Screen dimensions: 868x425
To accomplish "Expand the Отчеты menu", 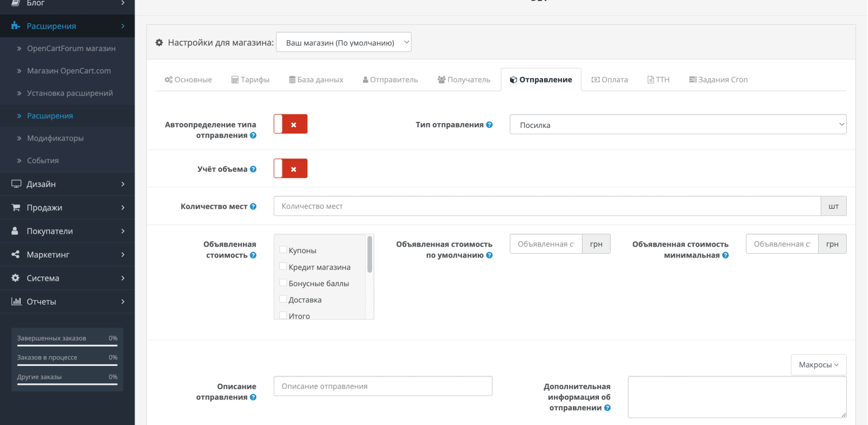I will (67, 301).
